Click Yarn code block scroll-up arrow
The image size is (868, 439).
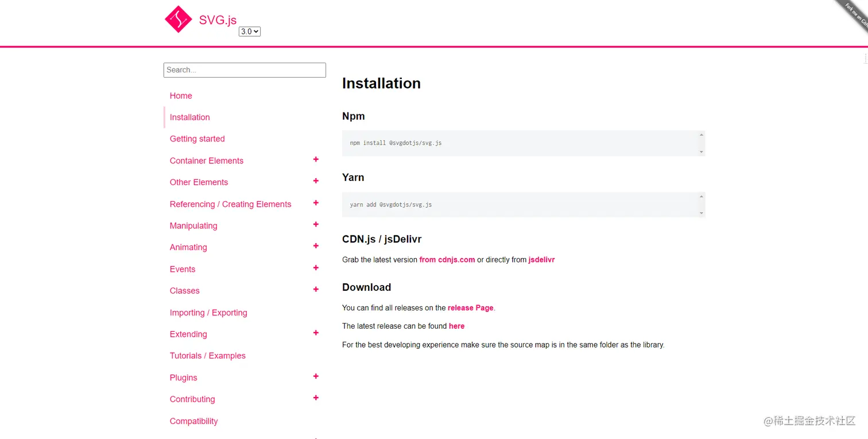tap(701, 197)
